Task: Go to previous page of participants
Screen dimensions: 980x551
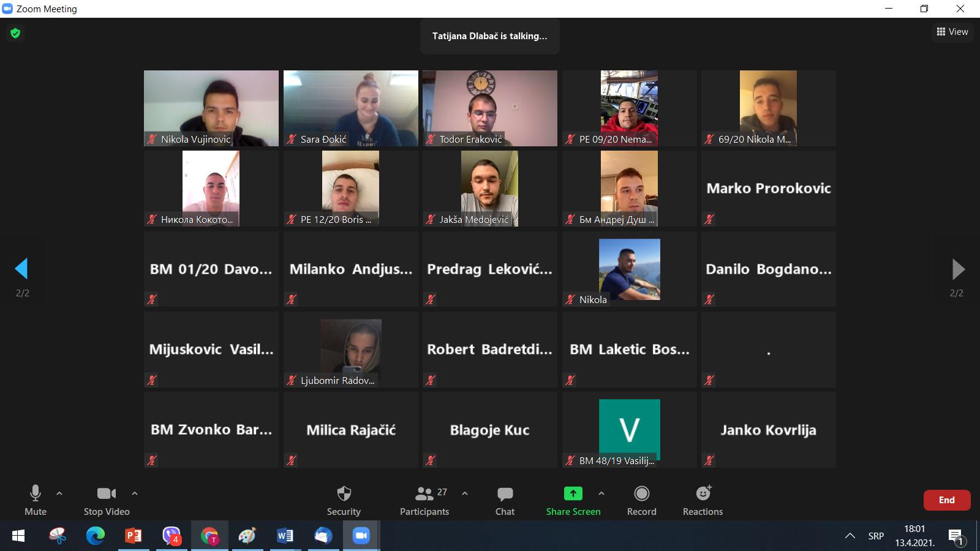Action: point(21,269)
